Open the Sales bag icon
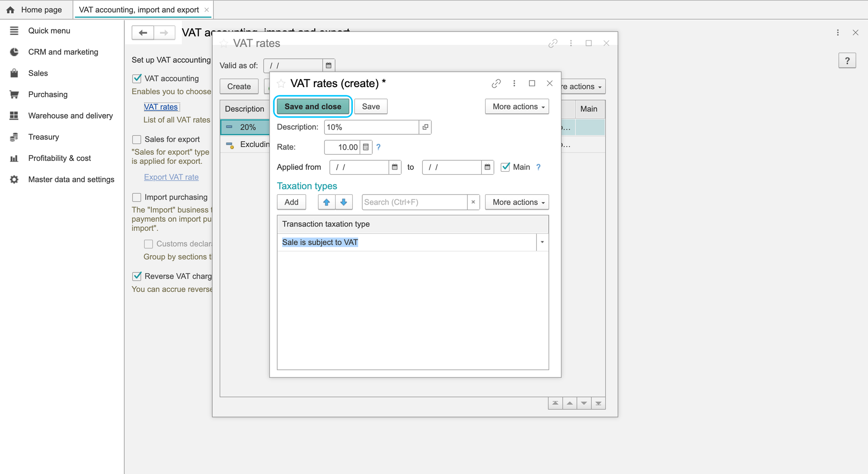 (14, 73)
